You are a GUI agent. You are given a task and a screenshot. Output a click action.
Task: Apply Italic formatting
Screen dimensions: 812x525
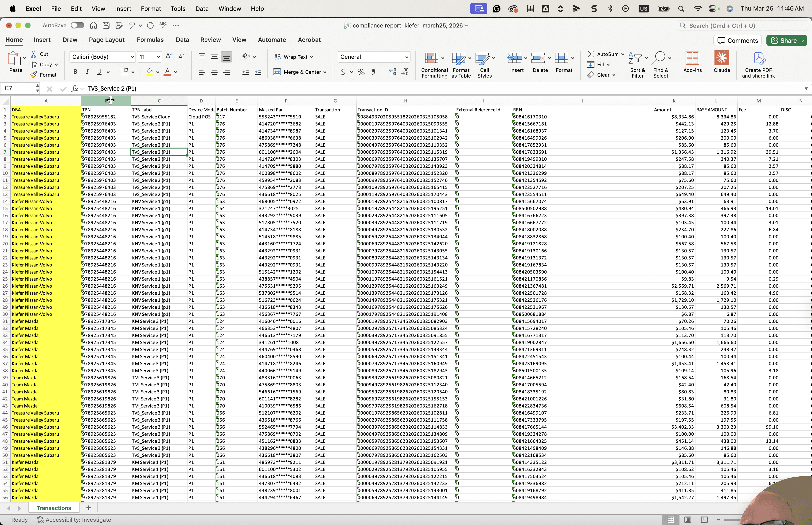pos(87,72)
